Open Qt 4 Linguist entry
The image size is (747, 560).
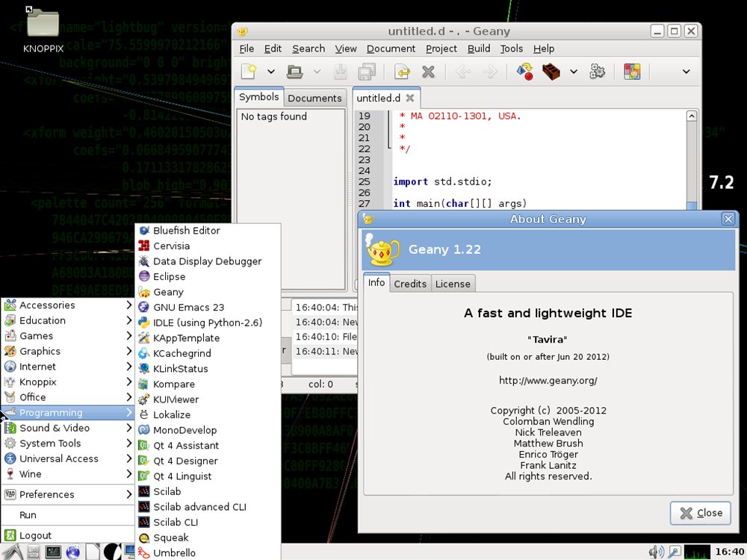click(208, 476)
